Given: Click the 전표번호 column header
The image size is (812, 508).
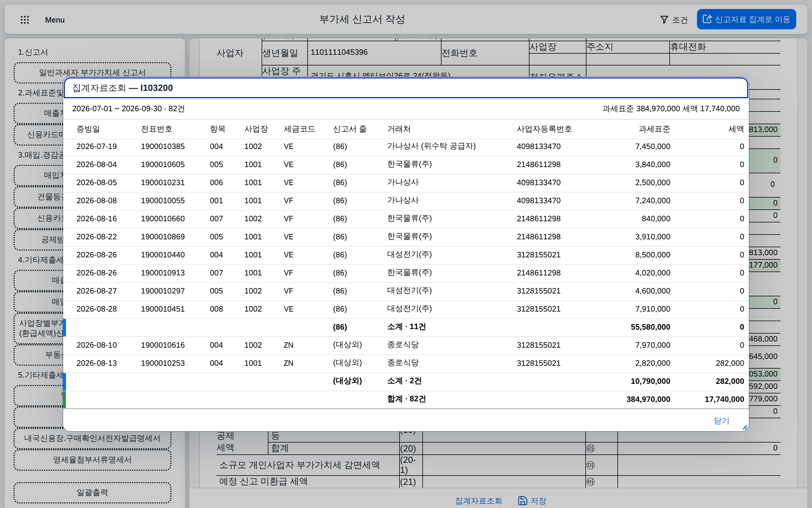Looking at the screenshot, I should (156, 129).
